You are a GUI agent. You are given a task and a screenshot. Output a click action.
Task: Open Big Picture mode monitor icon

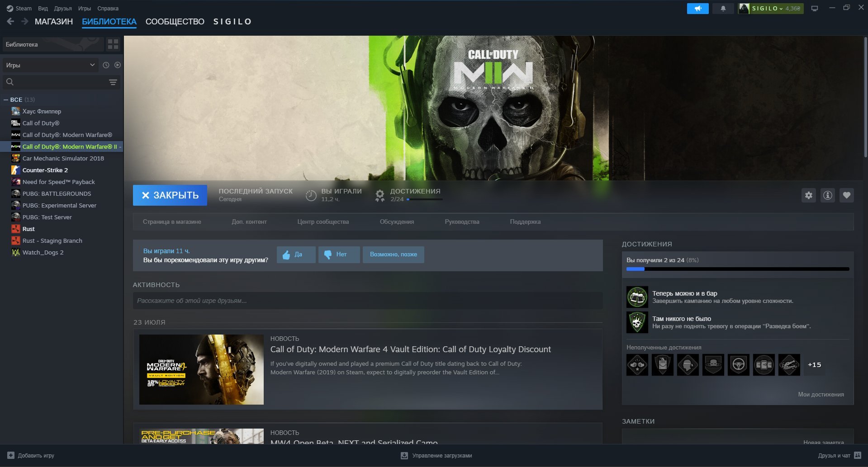click(815, 9)
